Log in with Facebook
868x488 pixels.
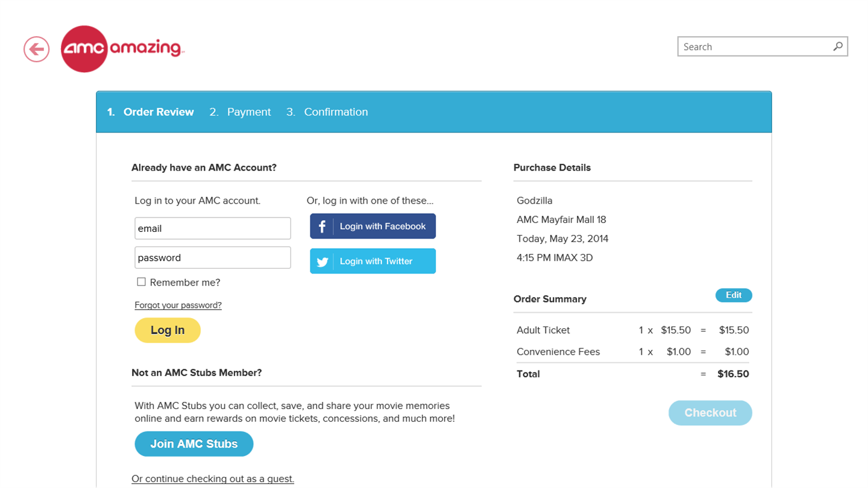[382, 227]
